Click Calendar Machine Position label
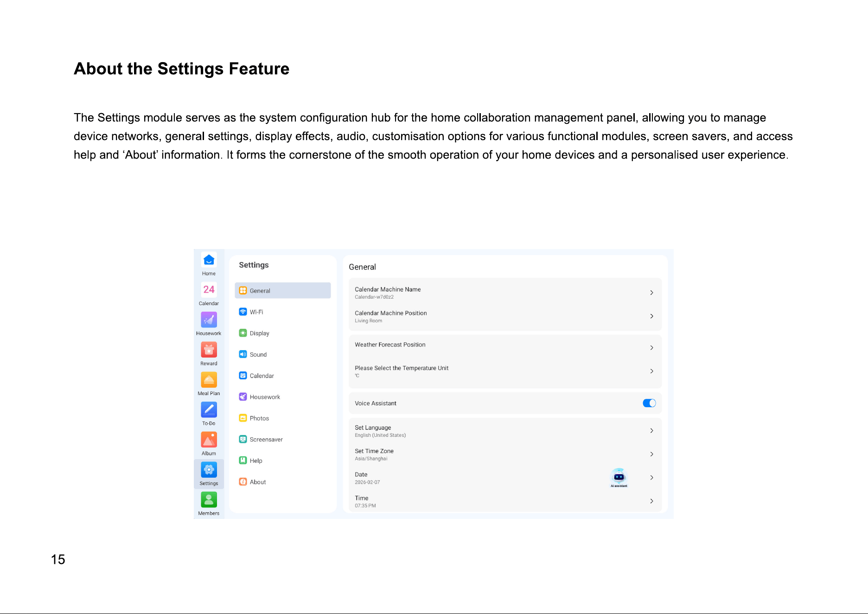The image size is (868, 614). click(x=391, y=313)
